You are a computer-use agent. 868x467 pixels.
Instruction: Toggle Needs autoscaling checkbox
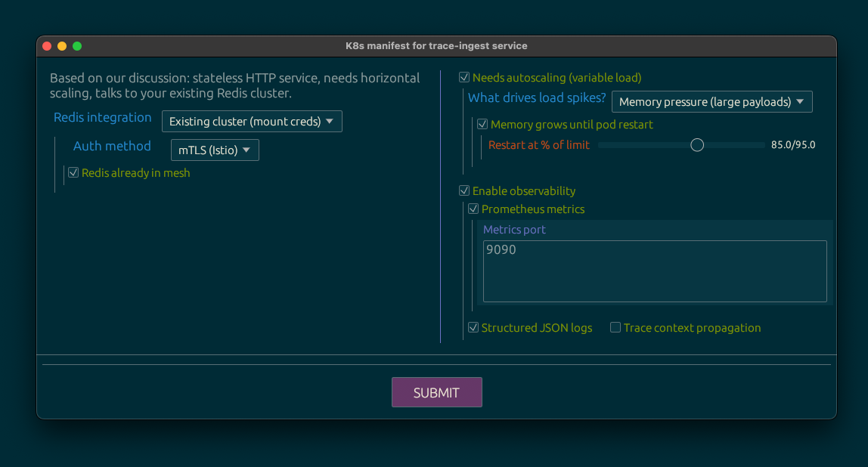click(x=464, y=78)
